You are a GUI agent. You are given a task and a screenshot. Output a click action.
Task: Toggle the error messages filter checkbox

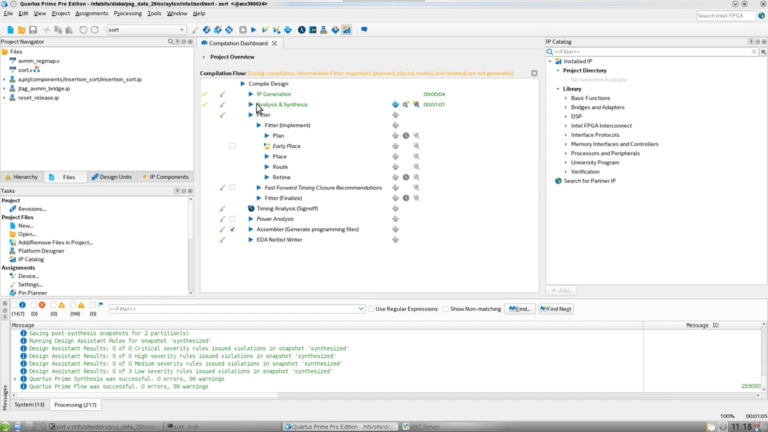click(34, 305)
